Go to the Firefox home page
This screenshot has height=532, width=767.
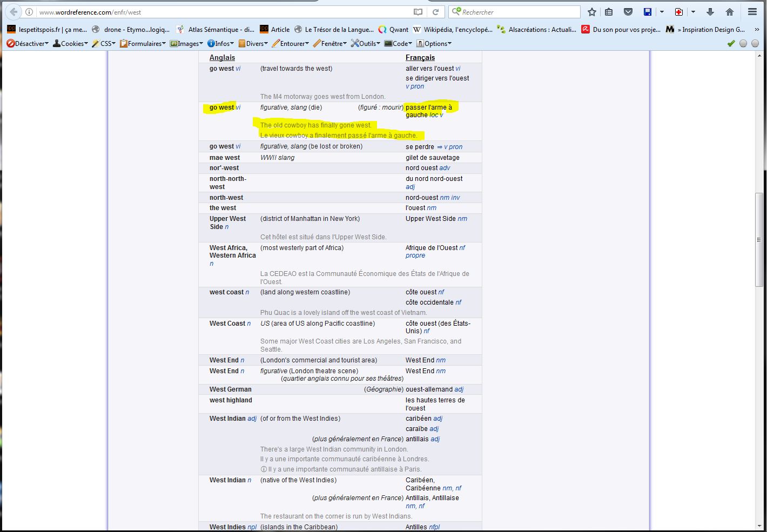(x=730, y=12)
